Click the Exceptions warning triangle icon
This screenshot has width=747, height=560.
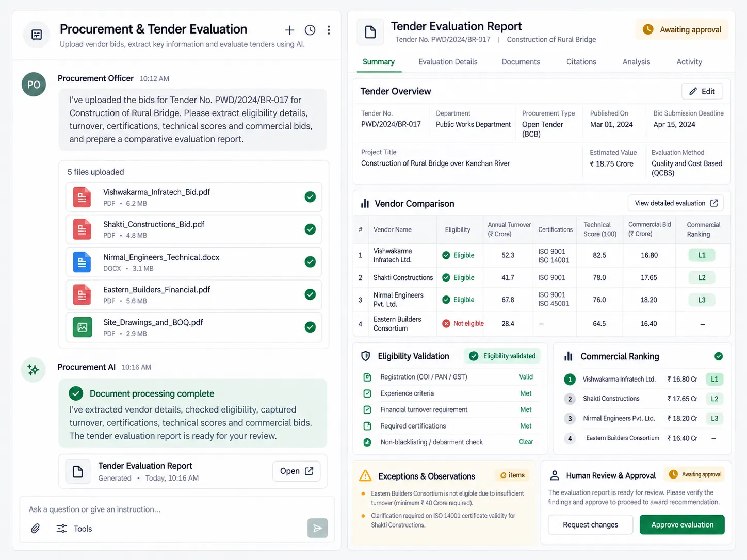(x=365, y=476)
